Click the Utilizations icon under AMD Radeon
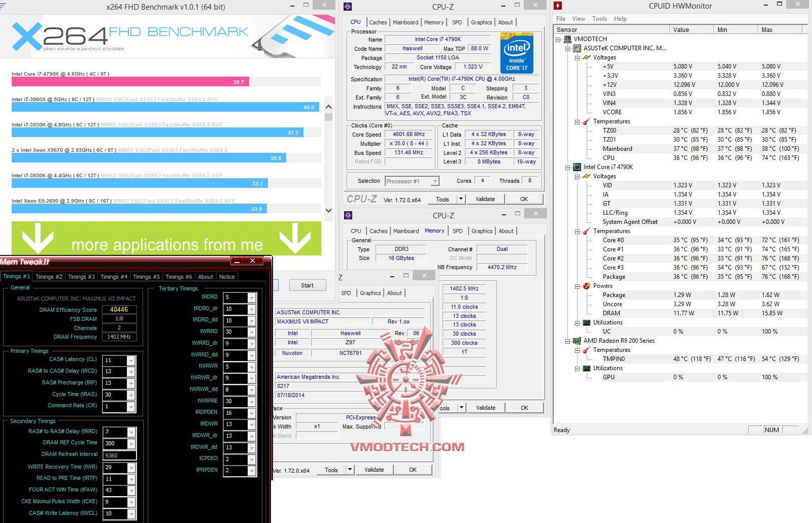The width and height of the screenshot is (812, 523). pyautogui.click(x=587, y=368)
